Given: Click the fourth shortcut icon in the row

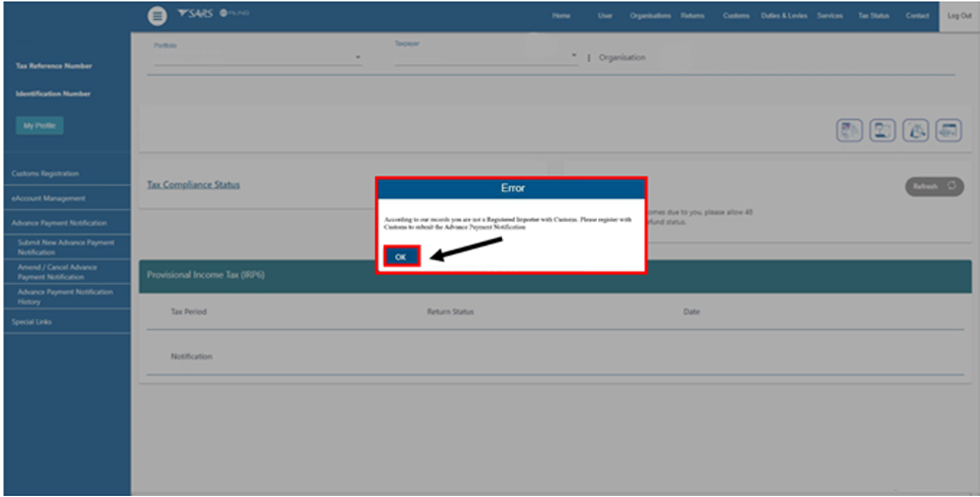Looking at the screenshot, I should [x=948, y=130].
